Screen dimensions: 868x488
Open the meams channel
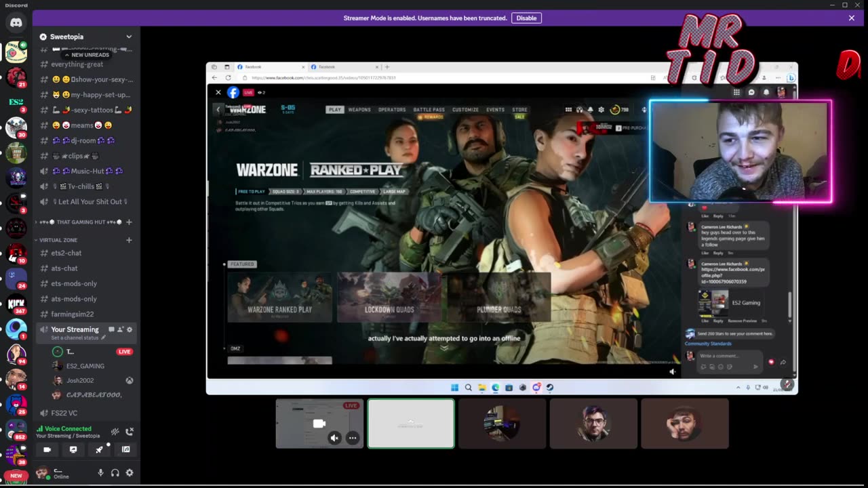(86, 125)
